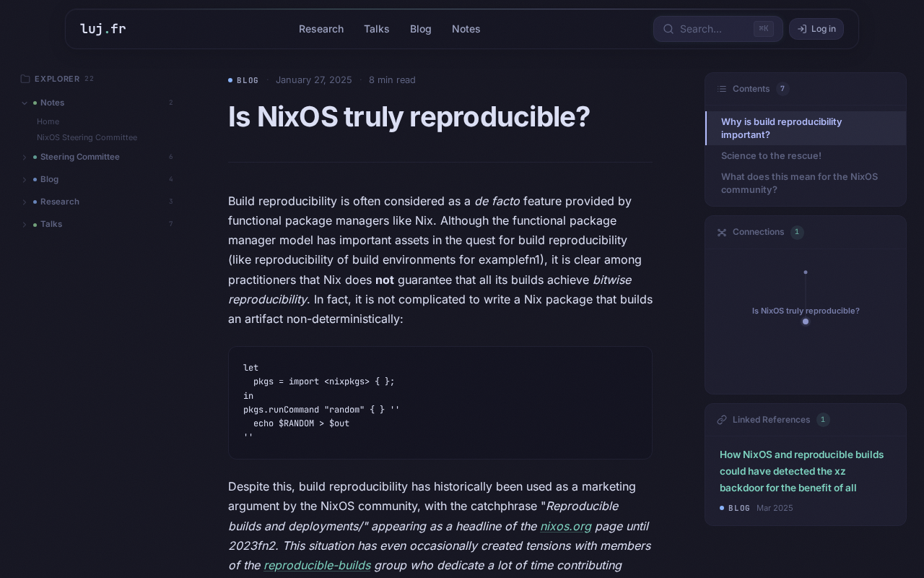Expand the Steering Committee section

point(25,158)
